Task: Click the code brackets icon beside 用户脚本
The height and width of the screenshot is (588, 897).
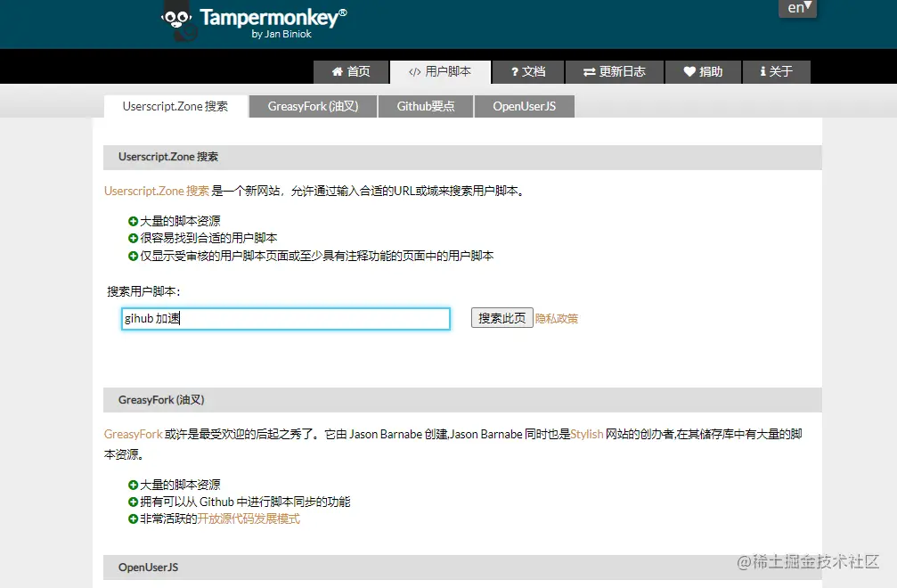Action: click(415, 72)
